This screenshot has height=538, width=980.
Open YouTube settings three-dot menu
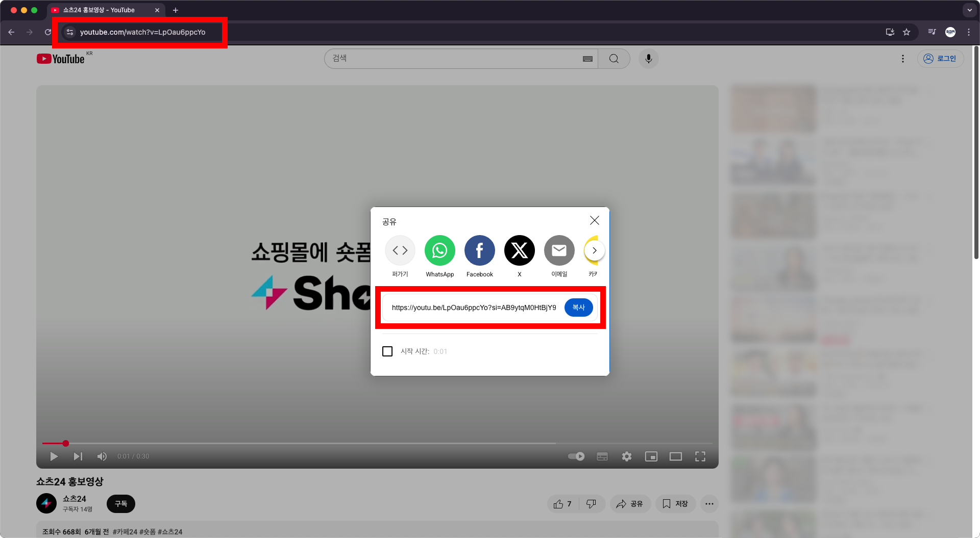tap(903, 59)
